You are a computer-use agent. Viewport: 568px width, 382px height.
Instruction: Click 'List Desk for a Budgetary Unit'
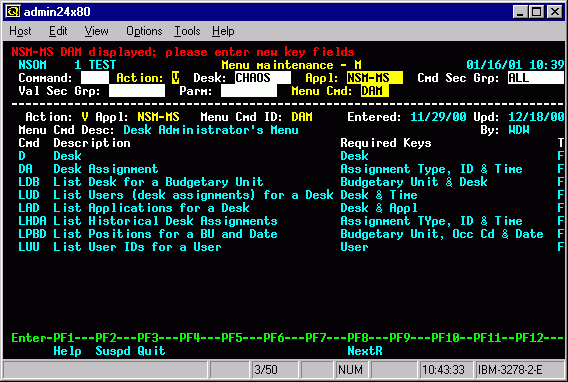pos(158,182)
